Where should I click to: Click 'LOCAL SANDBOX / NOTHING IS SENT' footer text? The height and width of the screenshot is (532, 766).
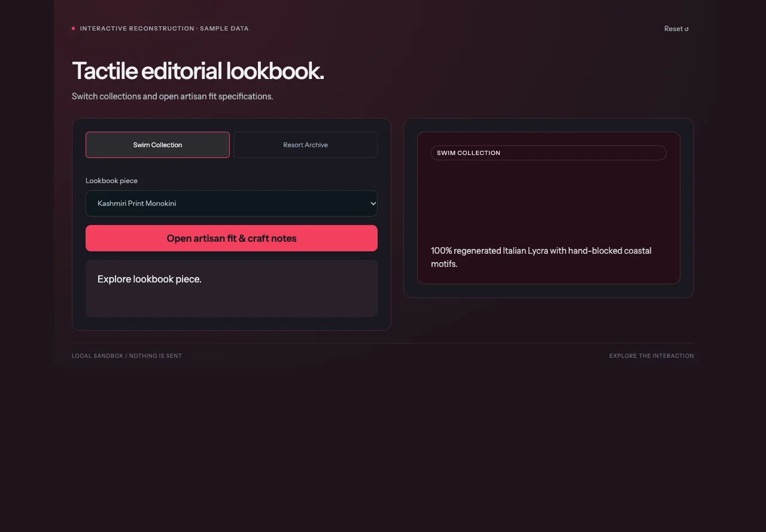127,356
